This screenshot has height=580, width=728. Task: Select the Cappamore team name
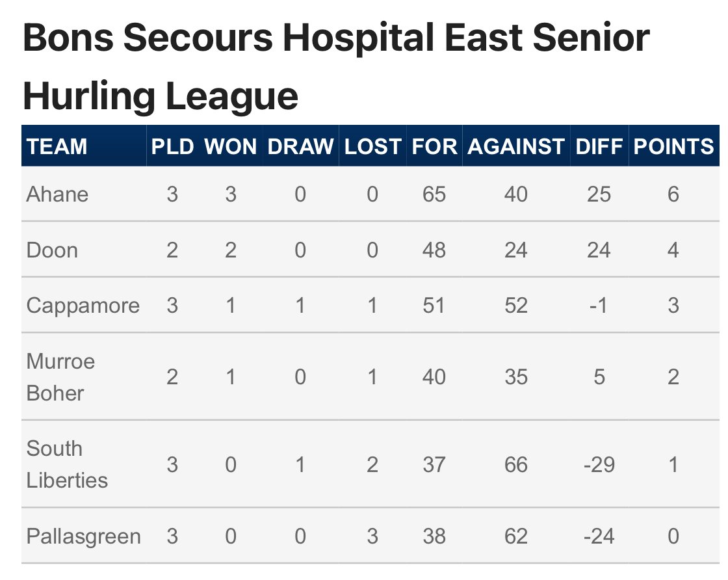[83, 306]
